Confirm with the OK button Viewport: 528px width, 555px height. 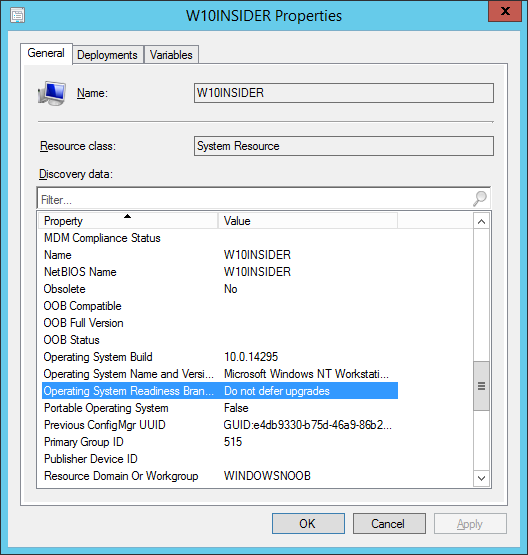[x=308, y=523]
